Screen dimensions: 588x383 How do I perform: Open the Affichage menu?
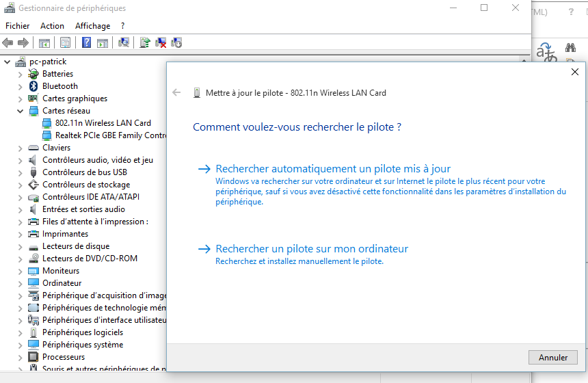pos(92,26)
